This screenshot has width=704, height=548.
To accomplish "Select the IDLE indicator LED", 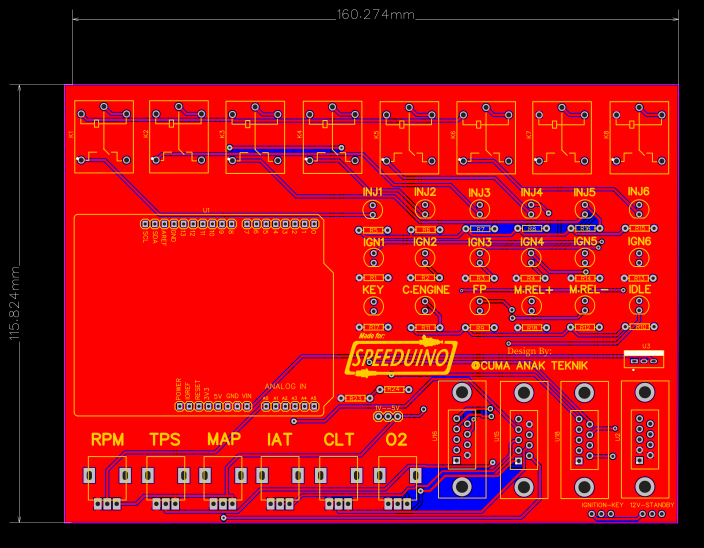I will point(639,308).
